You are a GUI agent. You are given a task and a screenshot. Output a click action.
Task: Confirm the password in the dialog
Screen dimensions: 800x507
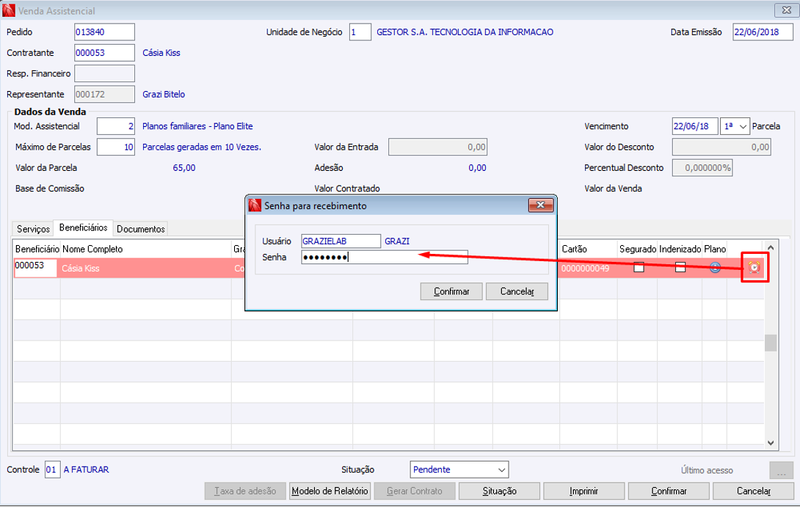point(451,291)
